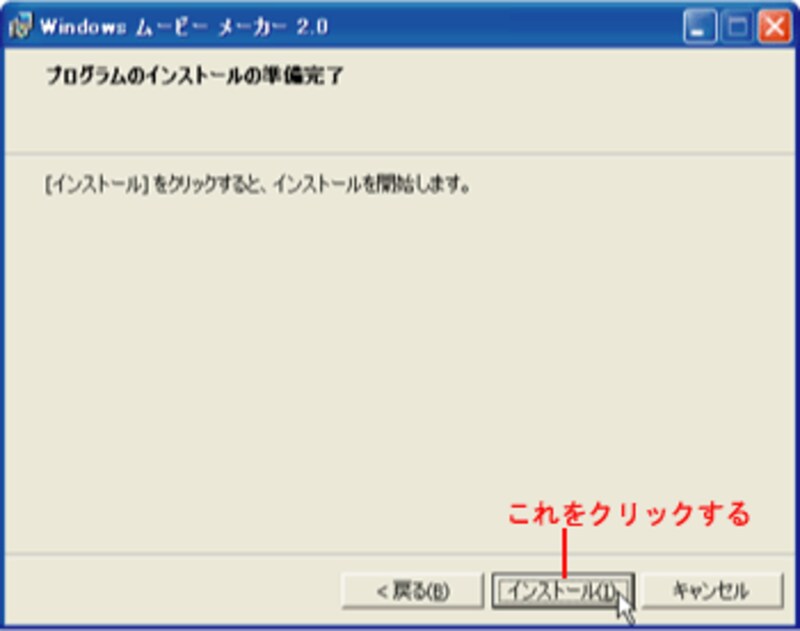Minimize the Windows ムービー メーカー 2.0 window
Image resolution: width=800 pixels, height=631 pixels.
(x=699, y=26)
